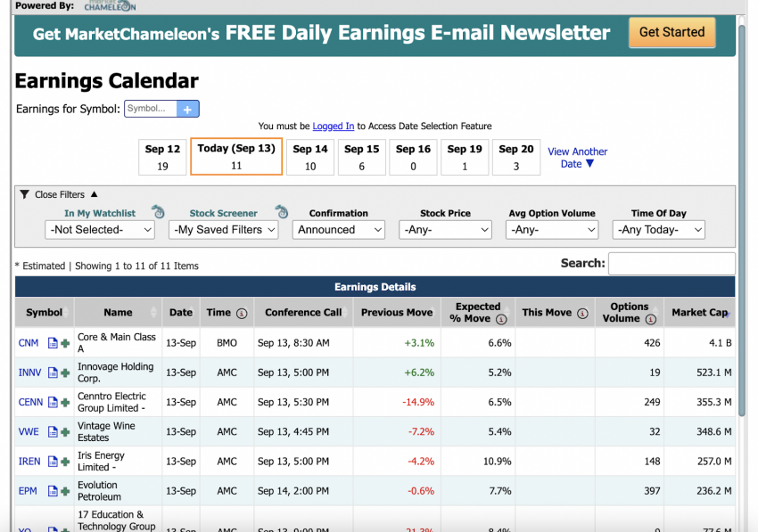
Task: Expand the View Another Date selector
Action: [x=577, y=158]
